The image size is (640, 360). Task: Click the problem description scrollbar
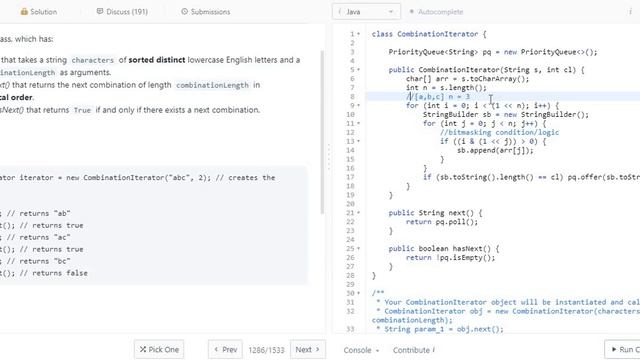(322, 132)
